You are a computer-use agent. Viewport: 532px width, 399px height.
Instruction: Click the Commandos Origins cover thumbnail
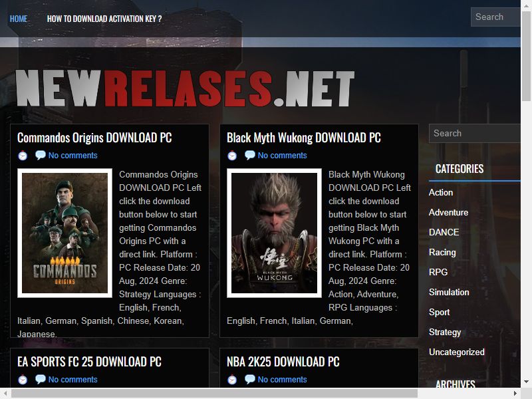pyautogui.click(x=65, y=233)
